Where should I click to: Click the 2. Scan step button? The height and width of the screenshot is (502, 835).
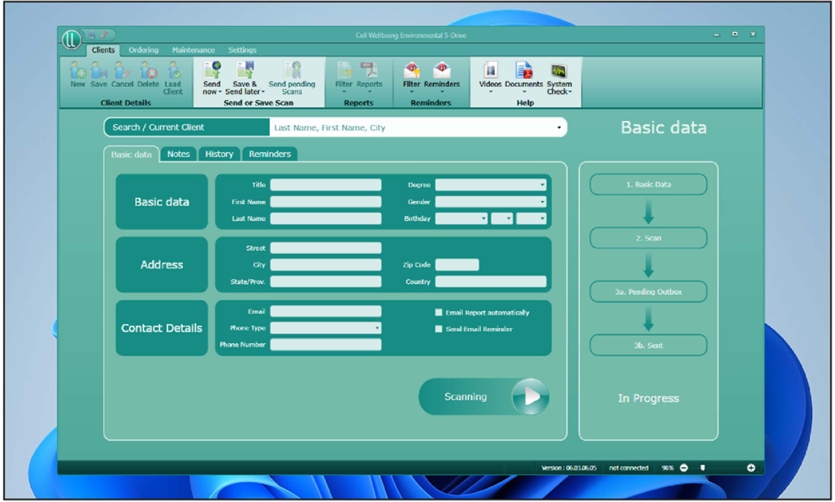pyautogui.click(x=648, y=238)
